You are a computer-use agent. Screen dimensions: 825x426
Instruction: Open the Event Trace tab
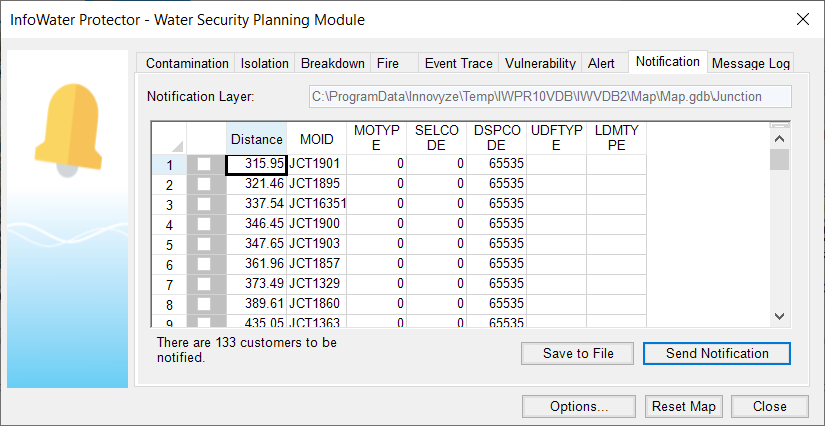click(458, 64)
